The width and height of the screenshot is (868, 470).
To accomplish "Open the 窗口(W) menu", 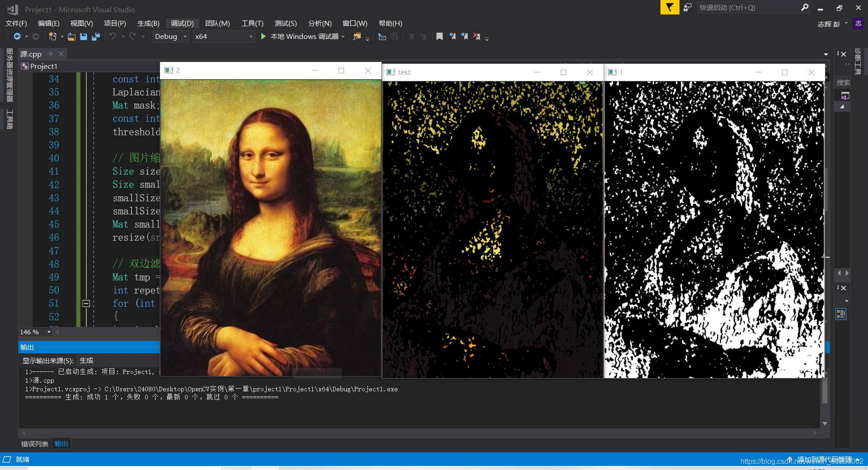I will coord(355,24).
